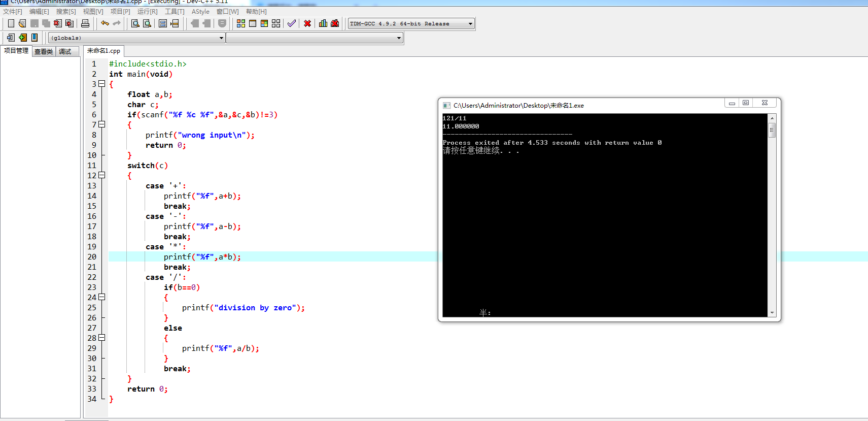Open the 文件[F] menu
The height and width of the screenshot is (421, 868).
click(13, 11)
